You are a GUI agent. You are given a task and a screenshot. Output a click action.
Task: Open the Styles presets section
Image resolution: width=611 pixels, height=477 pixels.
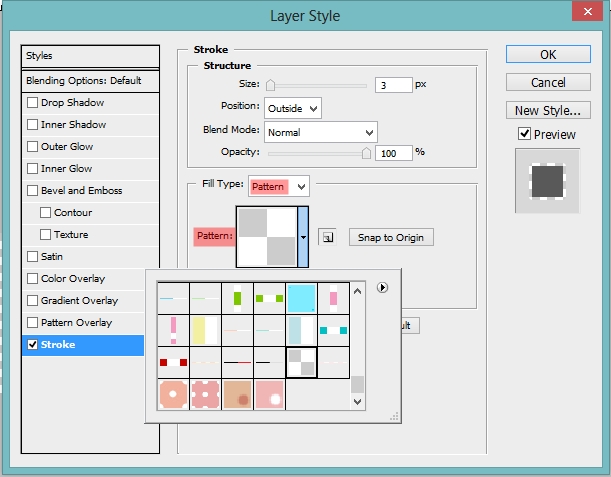pyautogui.click(x=90, y=56)
